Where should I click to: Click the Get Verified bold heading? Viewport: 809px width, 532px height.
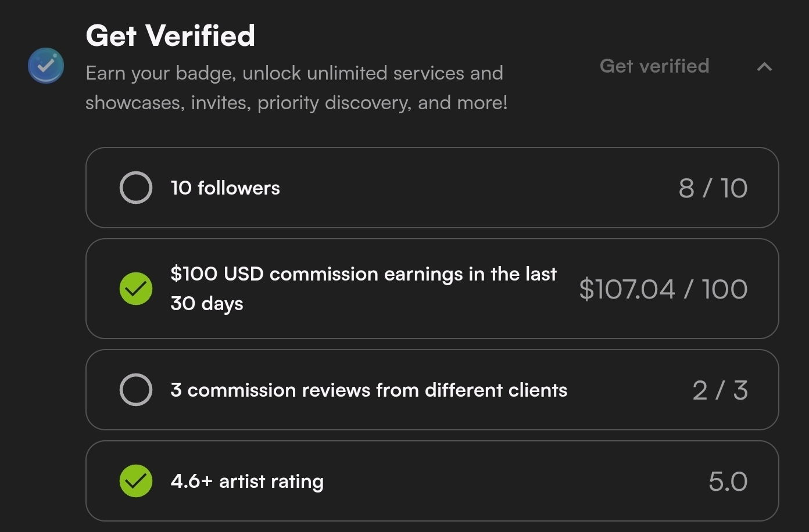170,36
